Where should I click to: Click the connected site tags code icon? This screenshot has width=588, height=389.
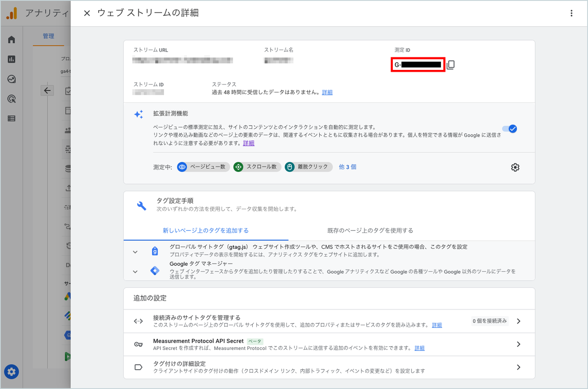pyautogui.click(x=138, y=321)
